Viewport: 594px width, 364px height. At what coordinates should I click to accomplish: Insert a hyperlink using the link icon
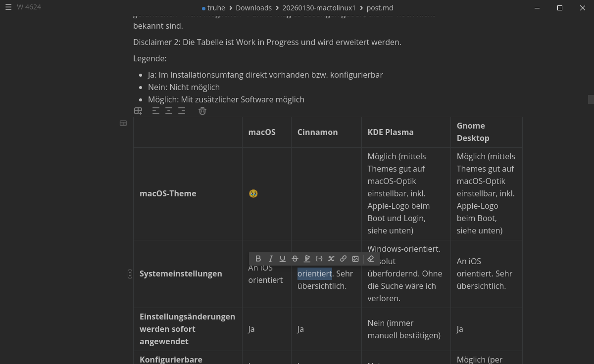point(343,259)
